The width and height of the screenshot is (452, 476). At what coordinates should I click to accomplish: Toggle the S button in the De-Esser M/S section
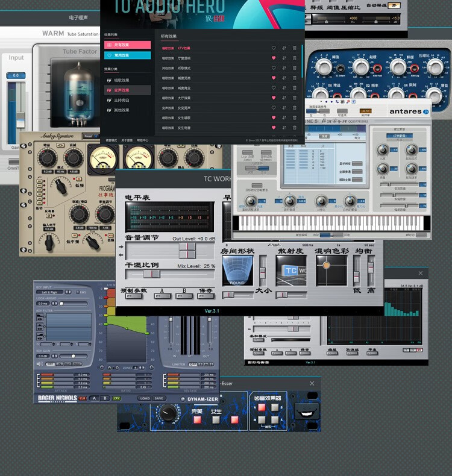[275, 420]
